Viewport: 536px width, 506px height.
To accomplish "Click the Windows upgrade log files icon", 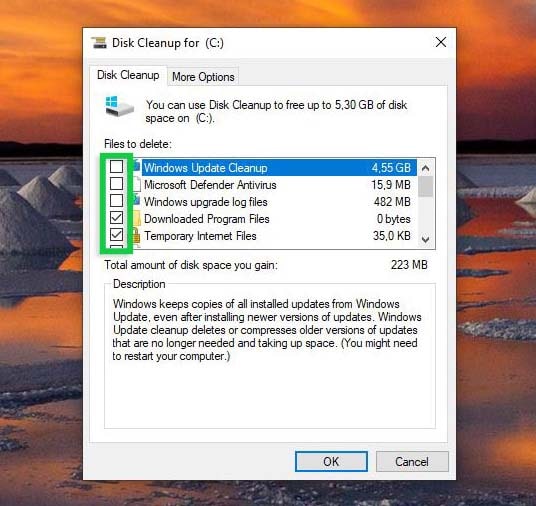I will coord(137,201).
